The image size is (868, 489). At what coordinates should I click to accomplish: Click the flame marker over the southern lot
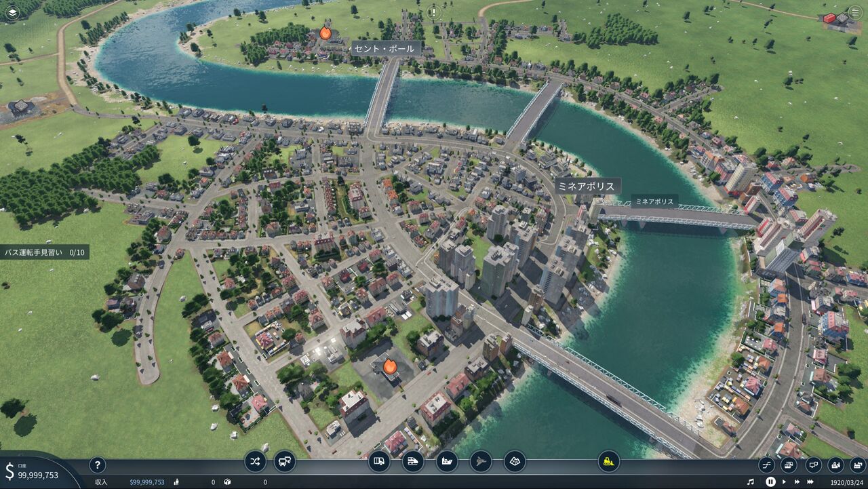click(389, 367)
